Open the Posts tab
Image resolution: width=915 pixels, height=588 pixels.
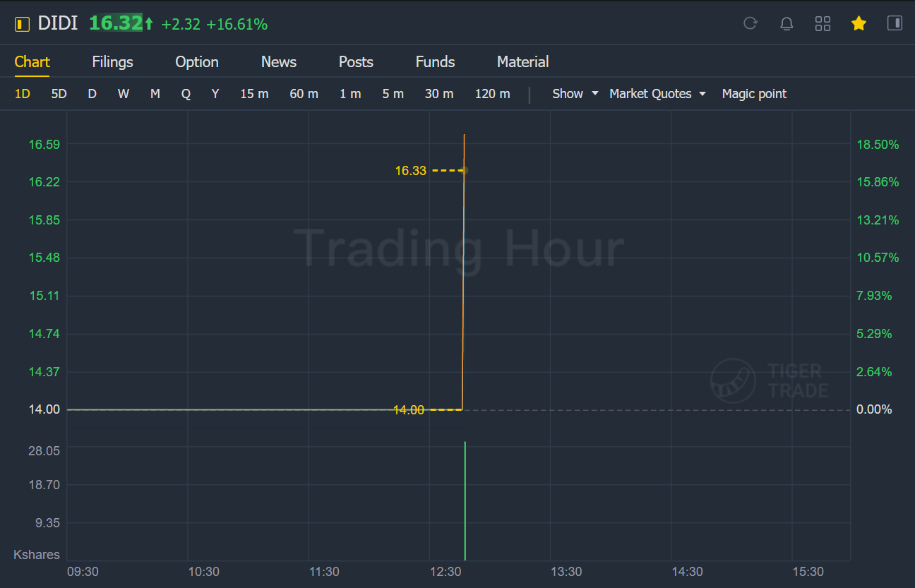click(x=356, y=62)
